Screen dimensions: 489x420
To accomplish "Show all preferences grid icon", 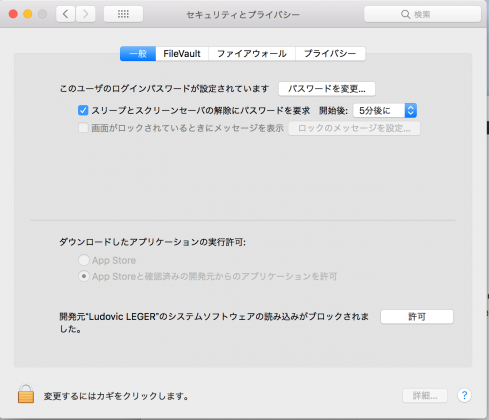I will [123, 14].
